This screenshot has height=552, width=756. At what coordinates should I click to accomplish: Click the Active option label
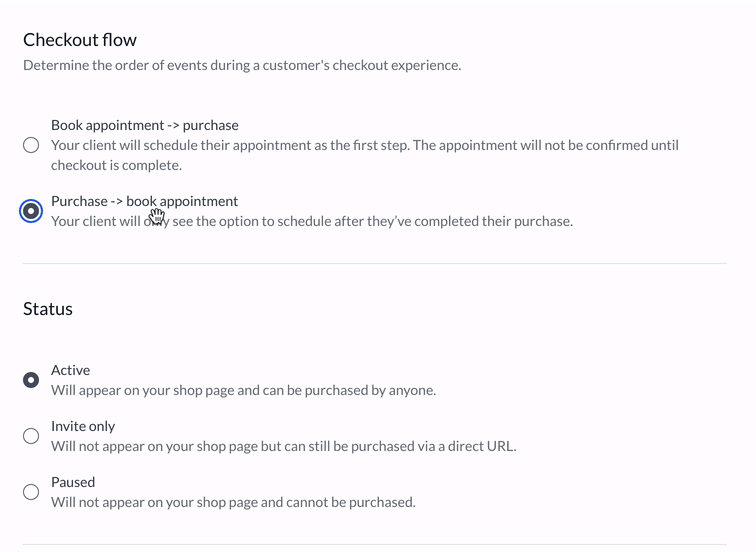click(x=70, y=370)
